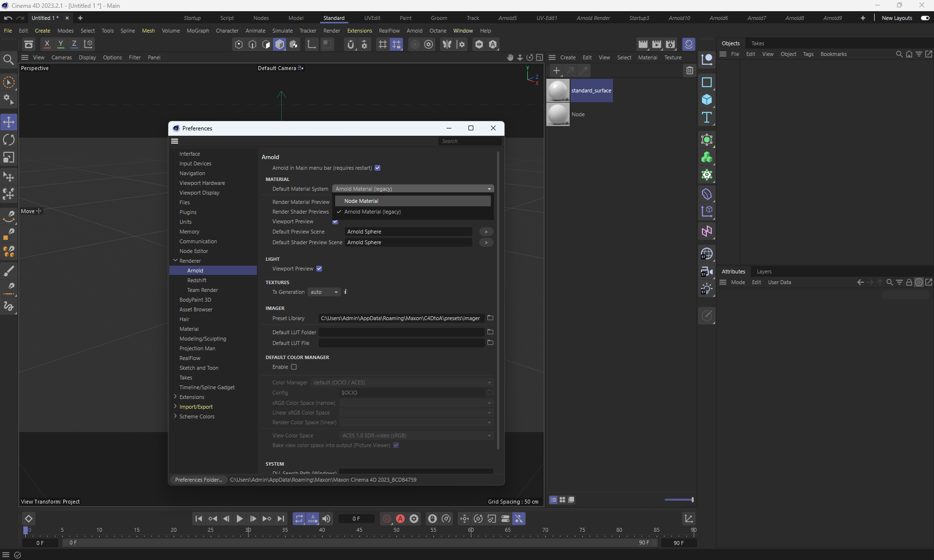Click the Scale tool icon
Viewport: 934px width, 560px height.
click(x=9, y=158)
